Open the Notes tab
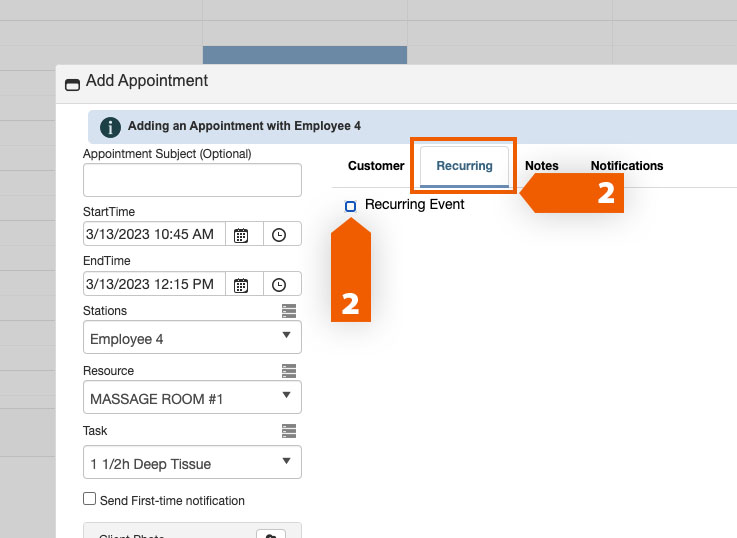 tap(541, 166)
